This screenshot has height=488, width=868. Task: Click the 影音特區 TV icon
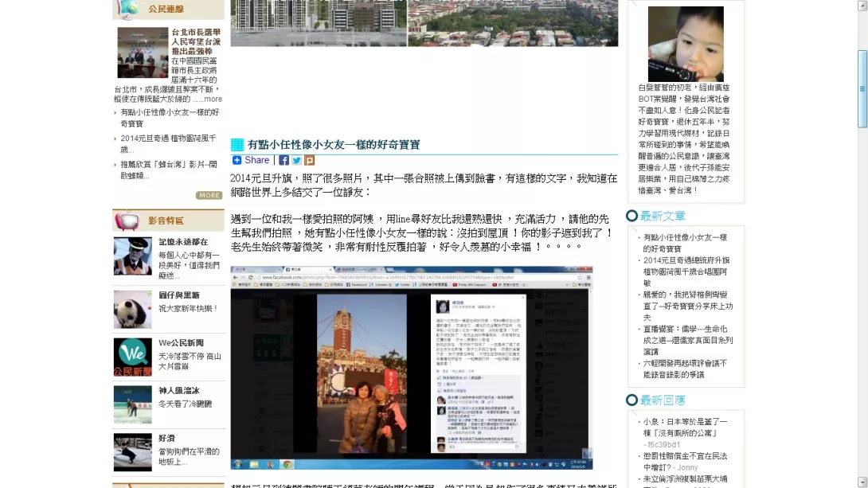coord(127,220)
